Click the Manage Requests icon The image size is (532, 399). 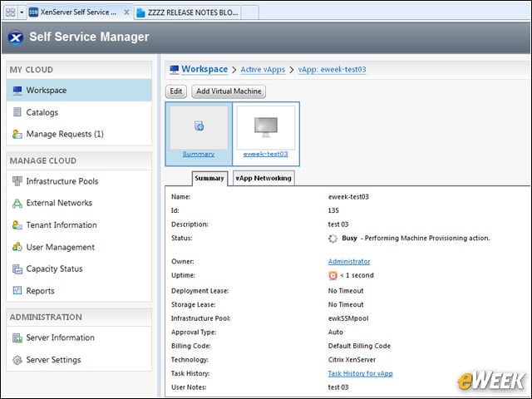pyautogui.click(x=17, y=134)
